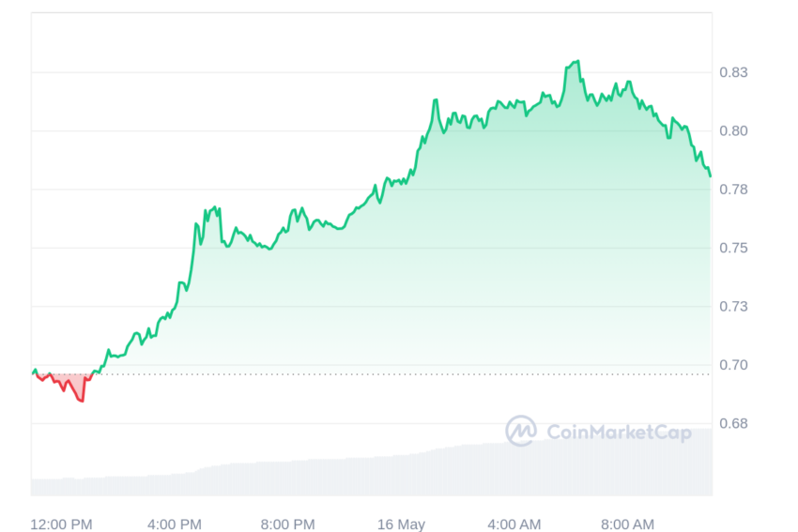
Task: Click the 0.70 price axis label
Action: click(733, 365)
